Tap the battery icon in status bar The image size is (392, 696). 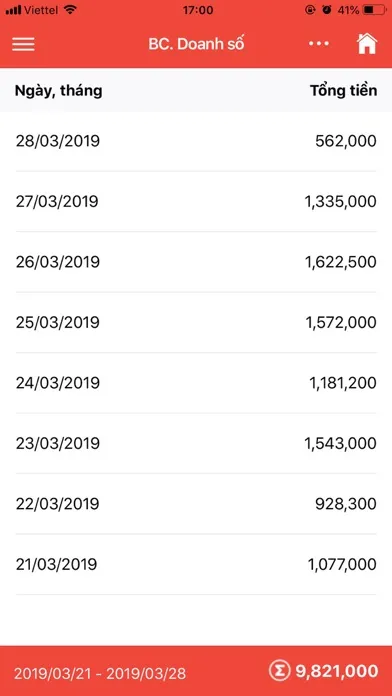click(374, 10)
